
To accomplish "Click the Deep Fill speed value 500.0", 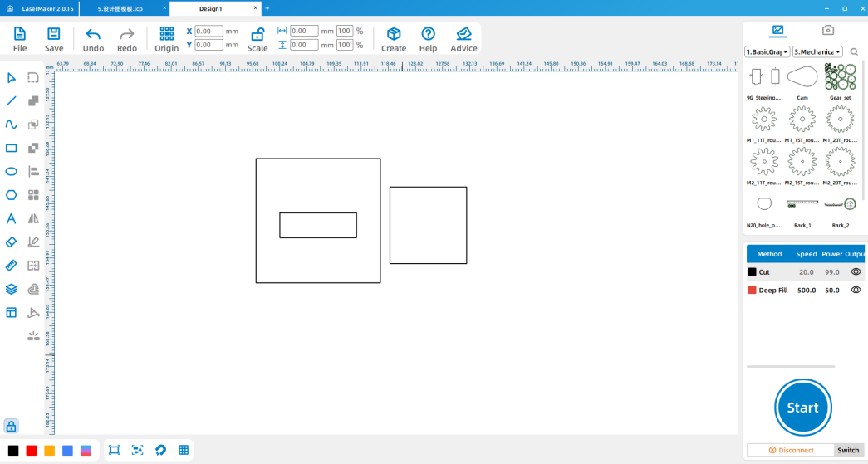I will point(807,291).
